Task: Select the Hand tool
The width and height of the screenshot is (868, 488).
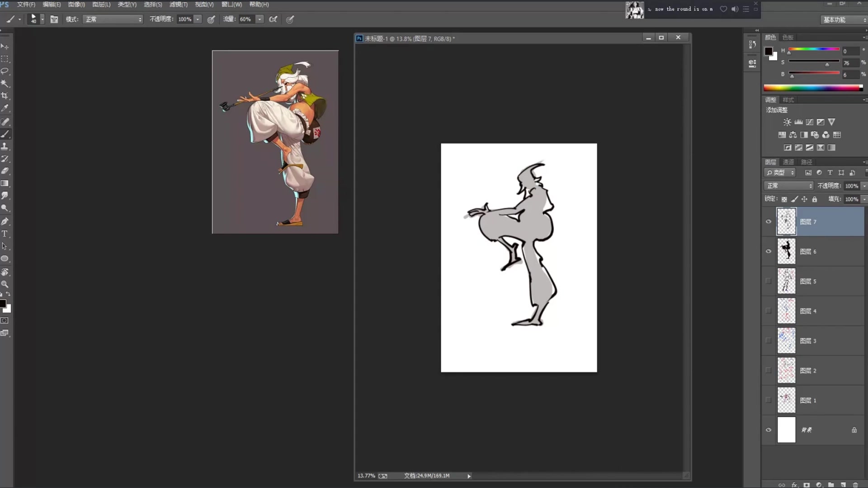Action: [x=5, y=272]
